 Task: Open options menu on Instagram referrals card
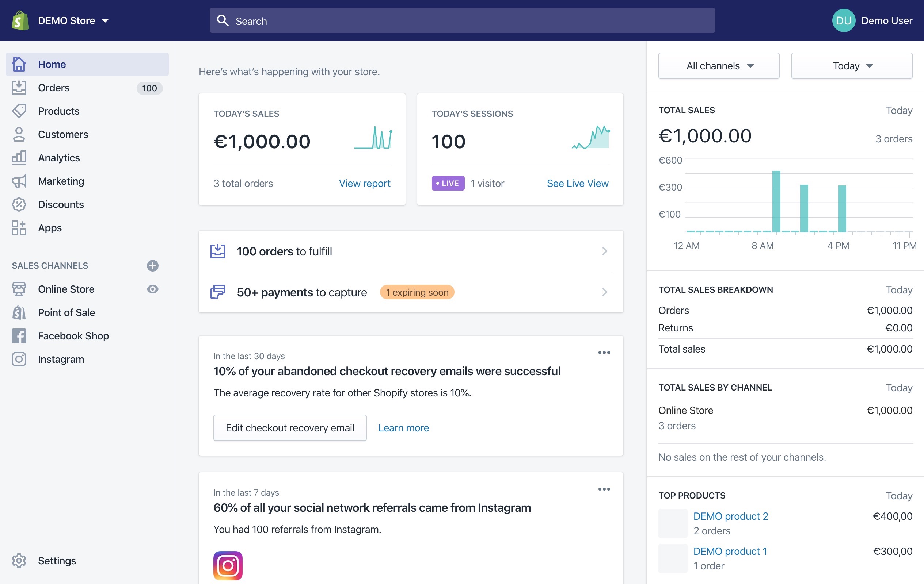click(x=604, y=489)
